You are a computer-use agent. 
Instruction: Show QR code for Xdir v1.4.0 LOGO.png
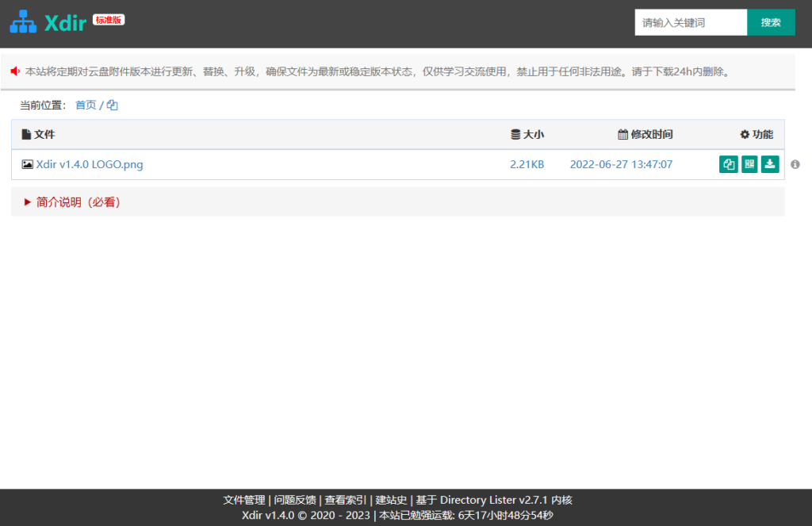[749, 164]
